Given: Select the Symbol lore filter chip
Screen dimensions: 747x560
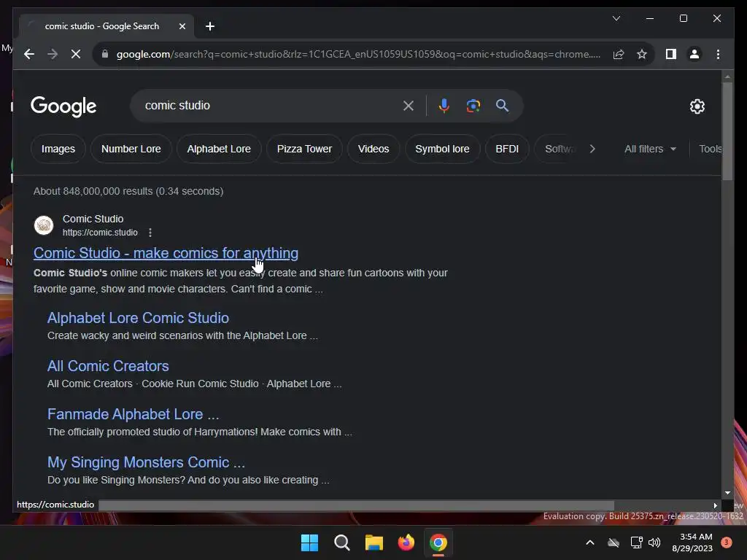Looking at the screenshot, I should [x=442, y=149].
